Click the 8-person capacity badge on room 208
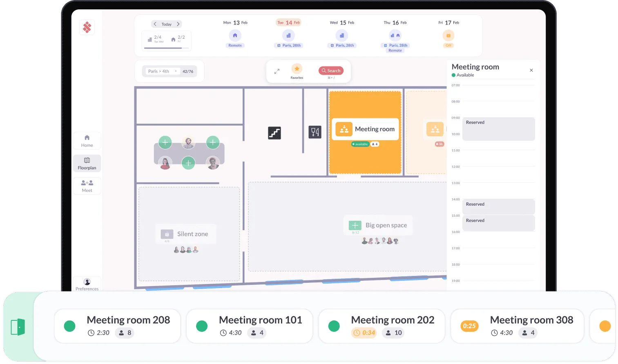 pyautogui.click(x=125, y=333)
